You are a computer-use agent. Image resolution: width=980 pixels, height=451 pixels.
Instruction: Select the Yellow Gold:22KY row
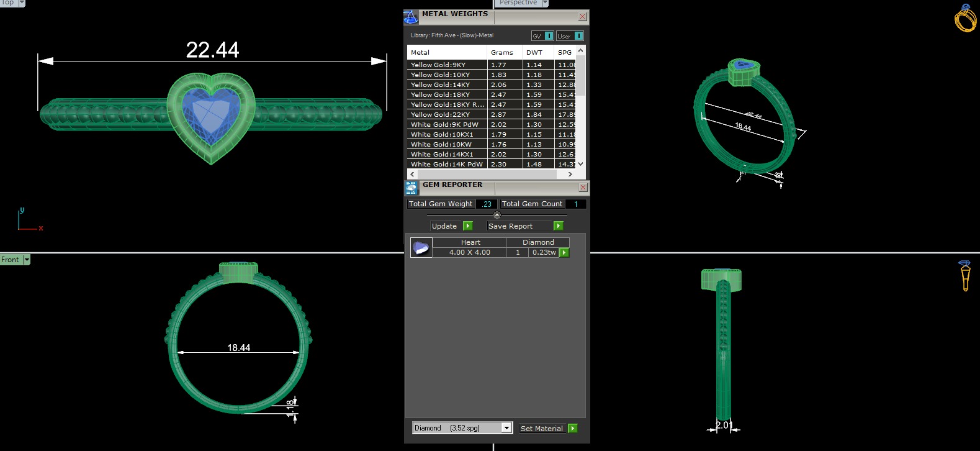pos(492,114)
